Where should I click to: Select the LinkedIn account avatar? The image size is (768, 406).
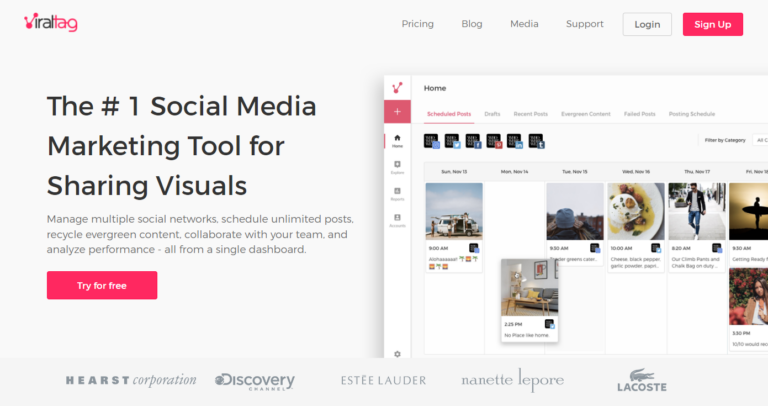point(515,141)
